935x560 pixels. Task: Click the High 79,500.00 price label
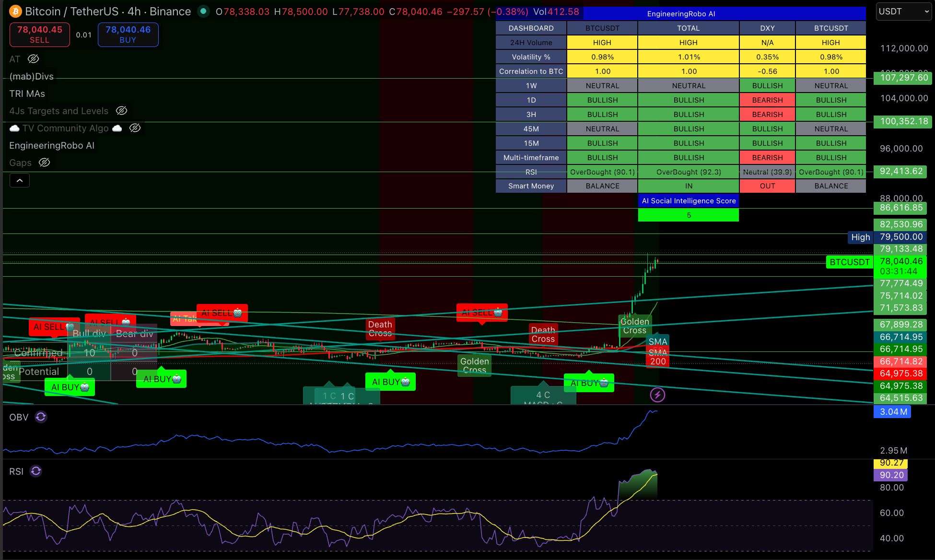(x=887, y=237)
